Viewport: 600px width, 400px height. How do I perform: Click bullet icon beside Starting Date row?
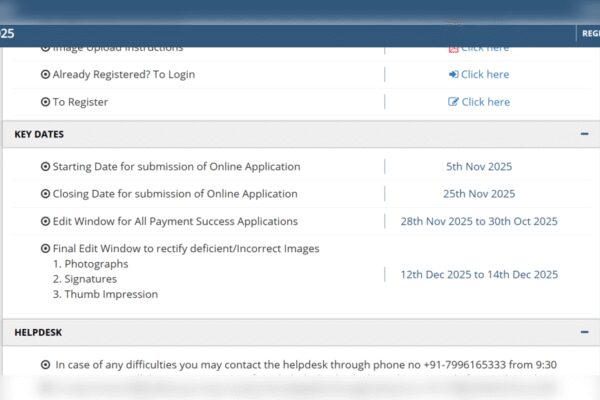[46, 167]
